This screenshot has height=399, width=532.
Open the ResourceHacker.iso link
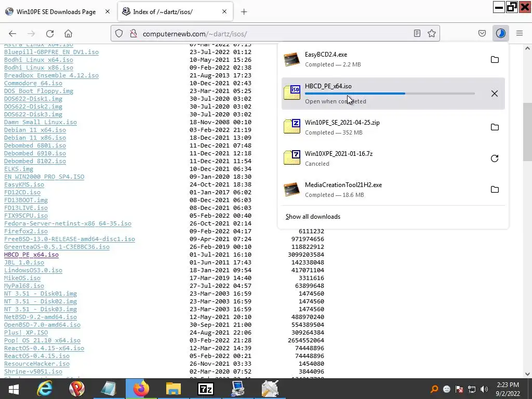point(37,364)
